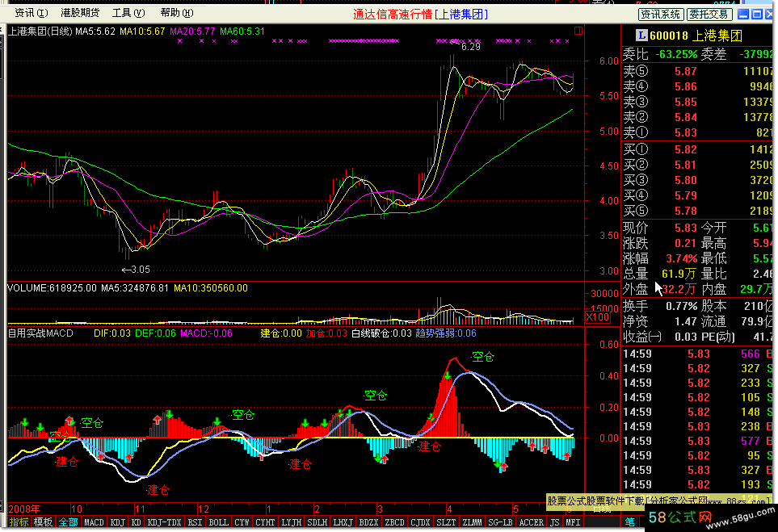The image size is (778, 532).
Task: Click the red split-window icon above the chart
Action: click(x=578, y=31)
